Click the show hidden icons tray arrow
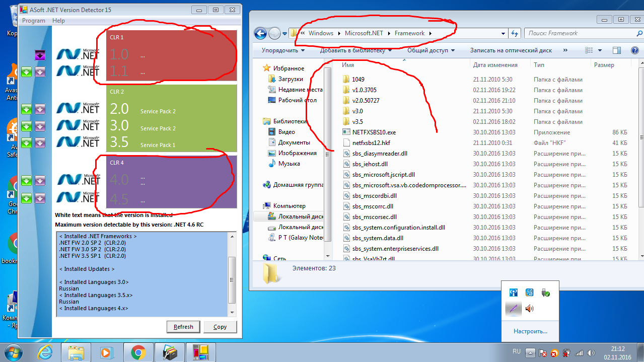The height and width of the screenshot is (362, 644). 530,352
